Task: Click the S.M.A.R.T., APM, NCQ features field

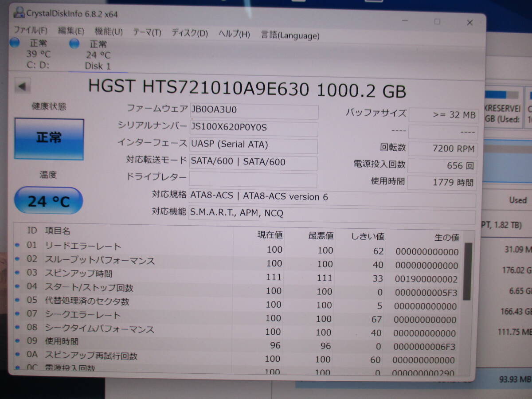Action: (x=332, y=215)
